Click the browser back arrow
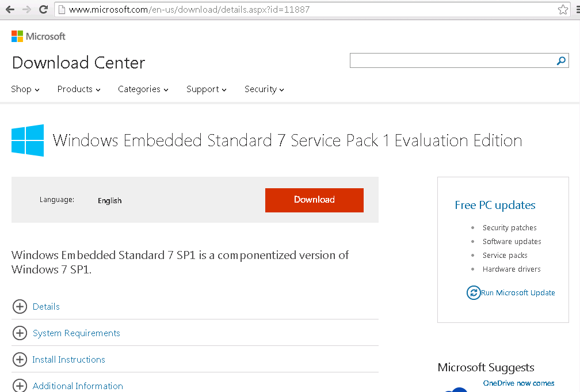Viewport: 580px width, 392px height. (10, 10)
